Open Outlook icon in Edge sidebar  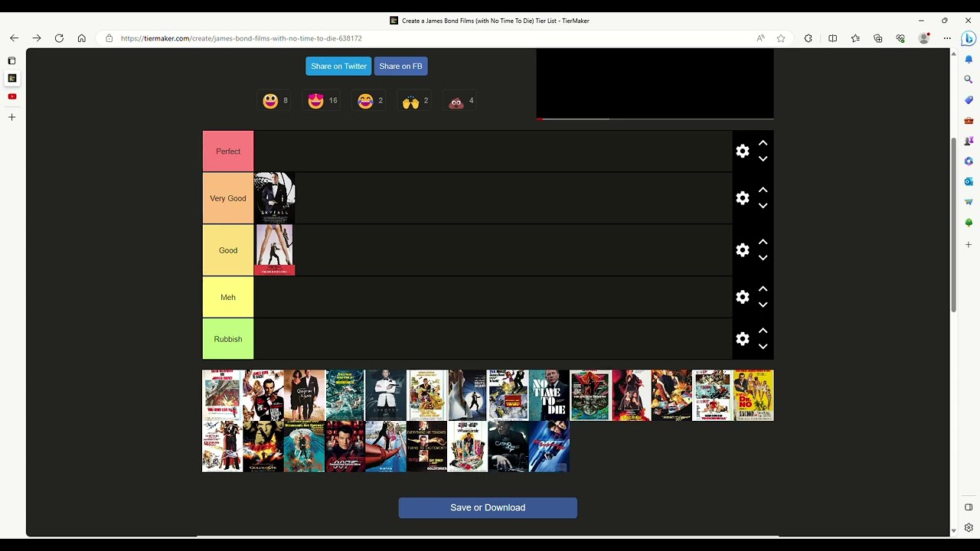pos(969,181)
